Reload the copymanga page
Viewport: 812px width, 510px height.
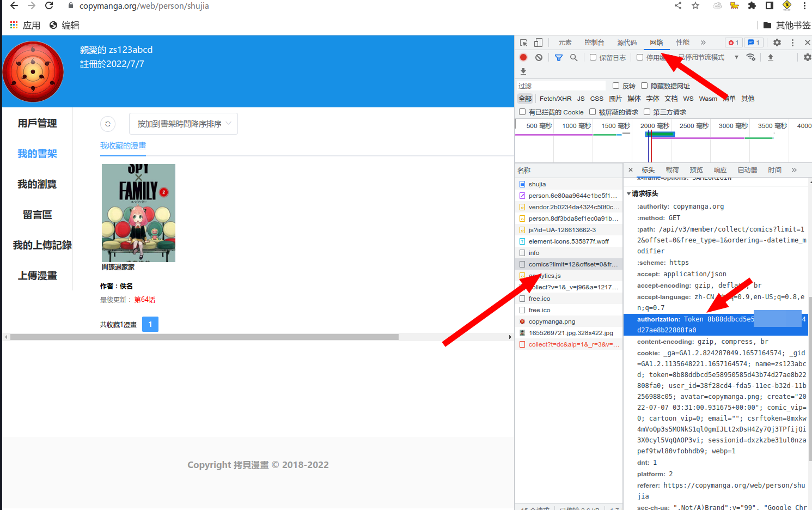coord(49,5)
